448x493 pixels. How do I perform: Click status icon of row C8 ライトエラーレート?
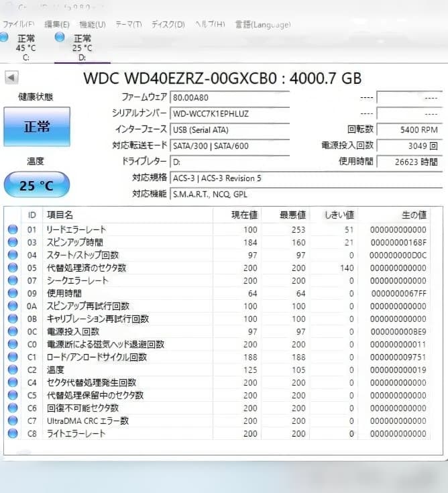click(x=13, y=433)
